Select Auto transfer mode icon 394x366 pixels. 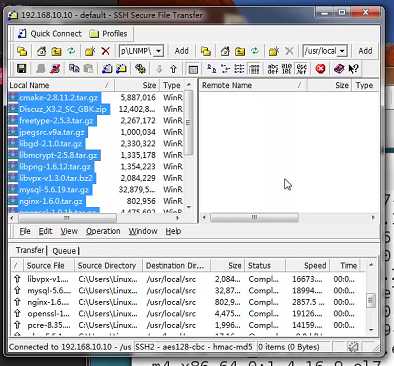(301, 69)
